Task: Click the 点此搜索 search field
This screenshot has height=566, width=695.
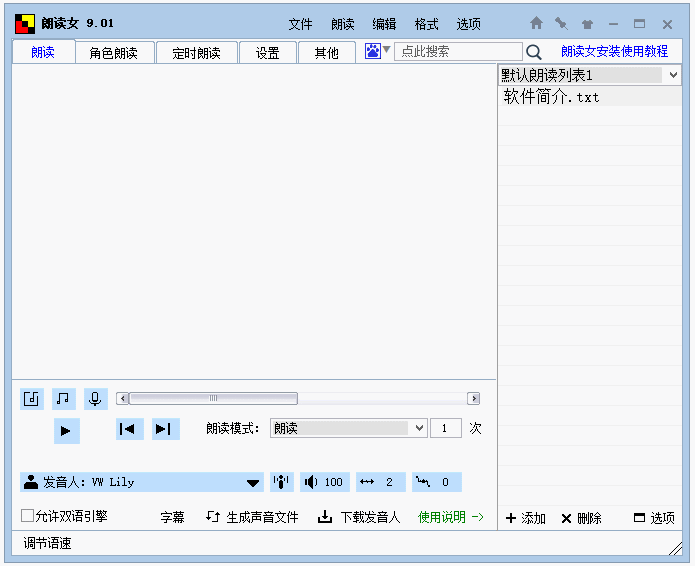Action: [458, 51]
